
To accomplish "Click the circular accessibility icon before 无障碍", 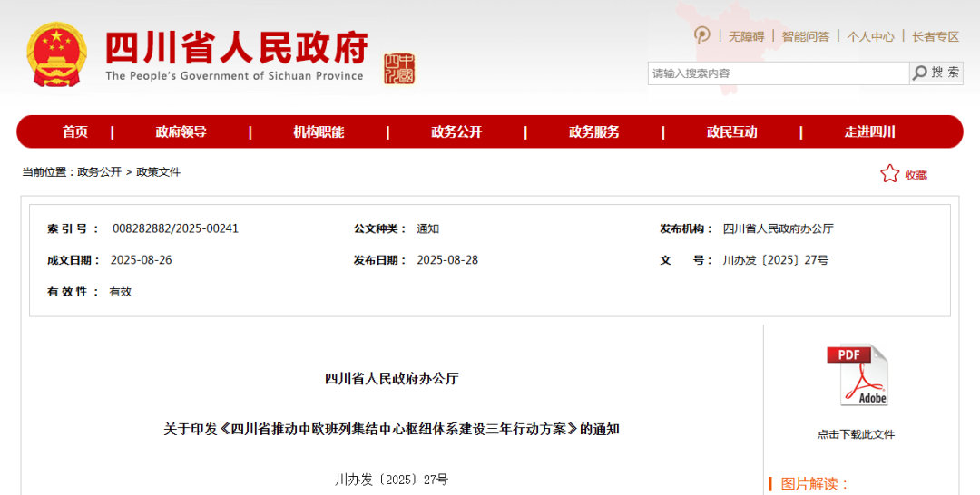I will [702, 35].
